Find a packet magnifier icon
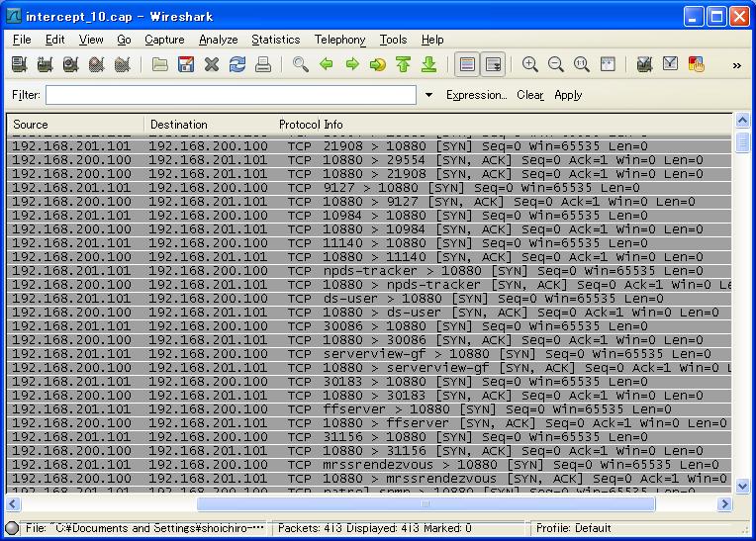The width and height of the screenshot is (756, 541). (x=301, y=64)
